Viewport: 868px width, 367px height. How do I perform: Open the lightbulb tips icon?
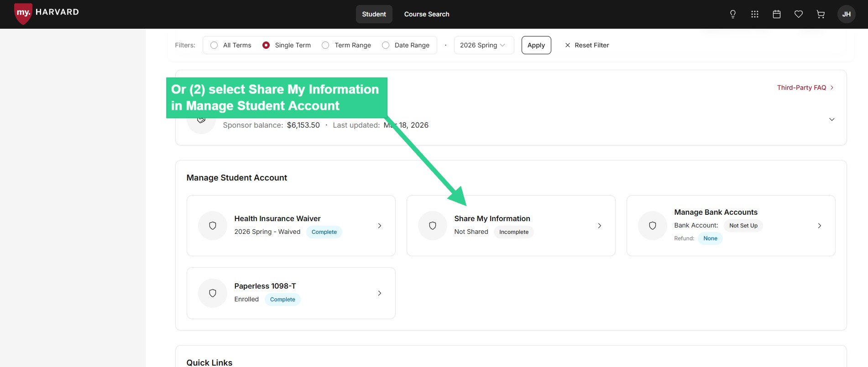[733, 14]
